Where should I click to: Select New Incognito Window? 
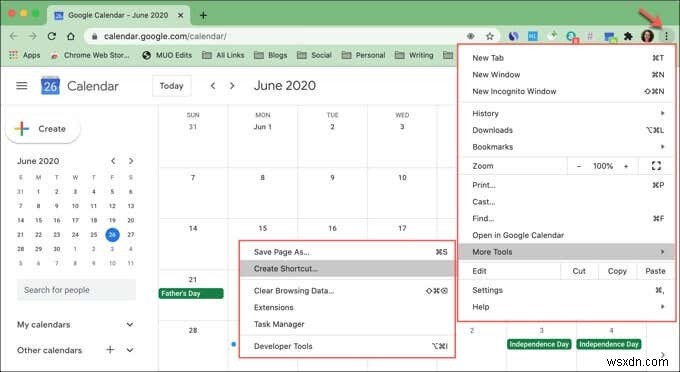(x=567, y=91)
